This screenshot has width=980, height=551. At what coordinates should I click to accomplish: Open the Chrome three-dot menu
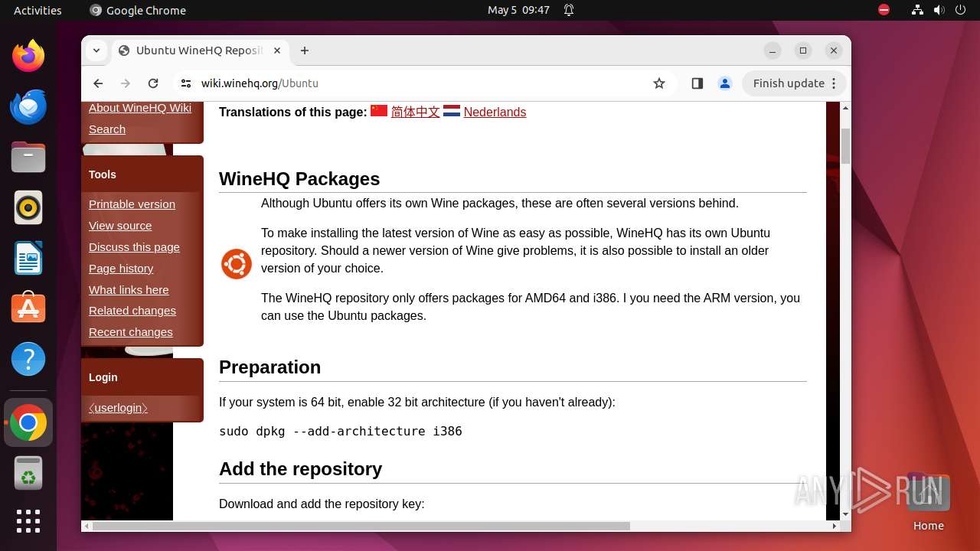[834, 83]
